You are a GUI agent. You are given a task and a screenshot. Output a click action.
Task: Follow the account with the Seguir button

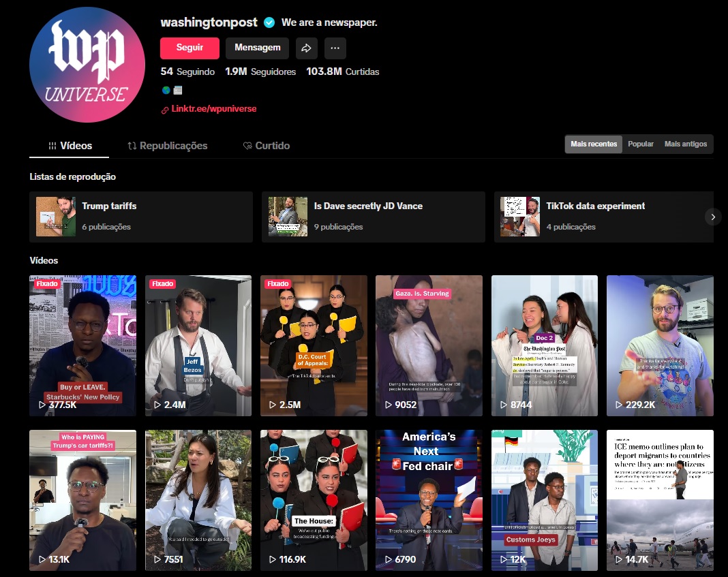click(190, 48)
